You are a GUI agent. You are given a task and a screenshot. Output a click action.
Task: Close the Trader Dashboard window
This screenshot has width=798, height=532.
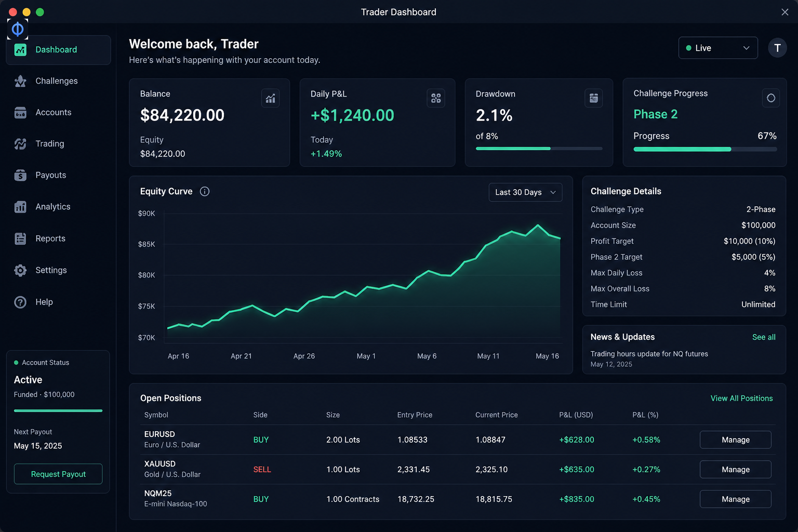784,12
